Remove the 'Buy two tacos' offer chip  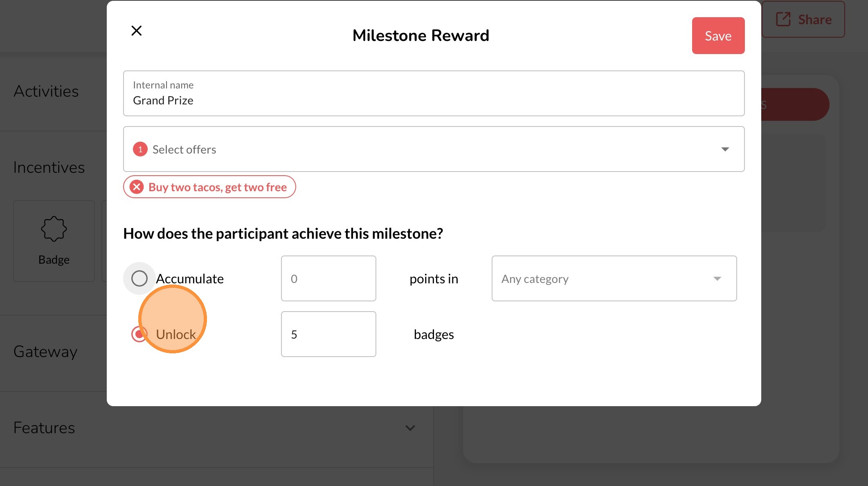137,187
